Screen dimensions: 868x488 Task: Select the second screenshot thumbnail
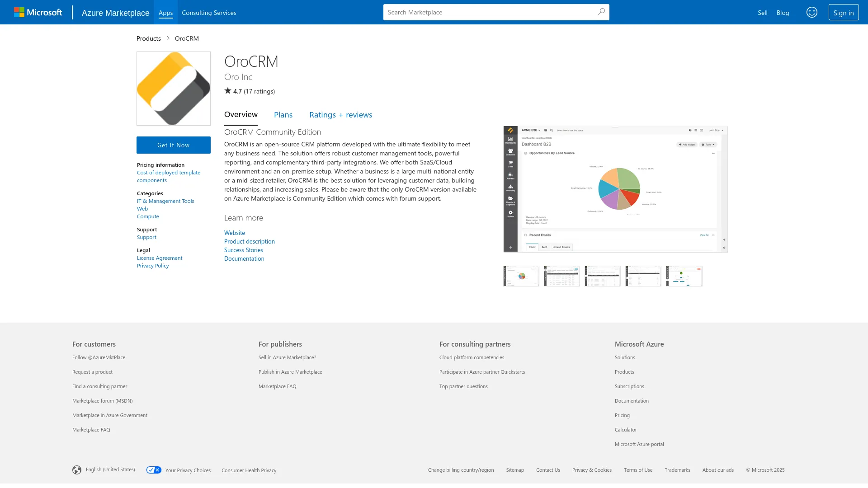tap(562, 276)
